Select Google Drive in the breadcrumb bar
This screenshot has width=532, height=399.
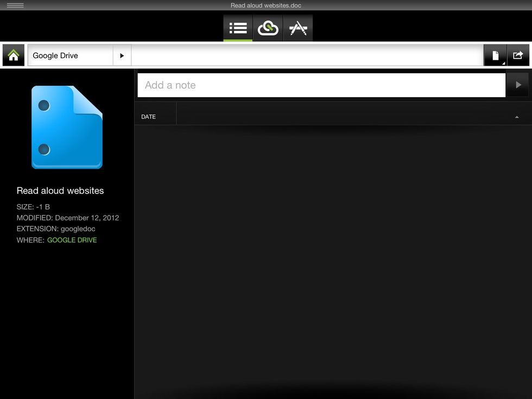pos(55,55)
